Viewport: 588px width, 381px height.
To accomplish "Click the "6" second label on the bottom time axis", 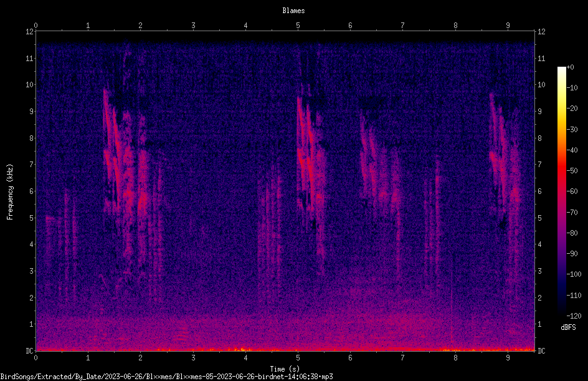I will [350, 358].
